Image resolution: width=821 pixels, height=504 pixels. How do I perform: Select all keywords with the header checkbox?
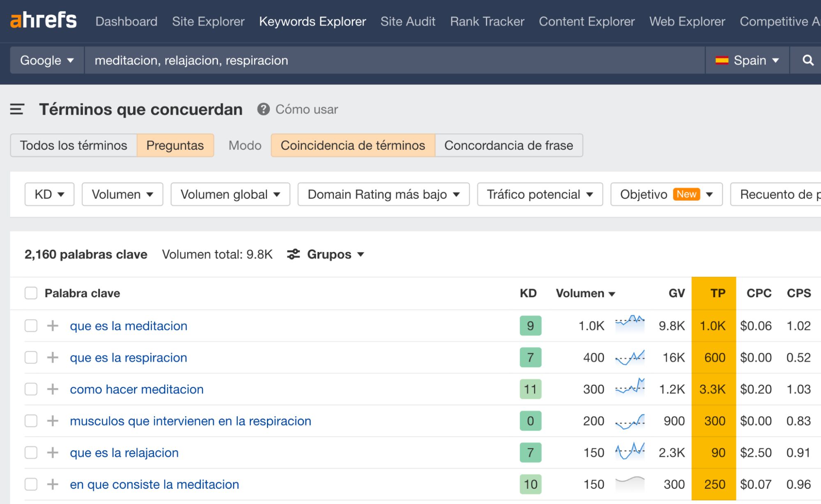31,293
